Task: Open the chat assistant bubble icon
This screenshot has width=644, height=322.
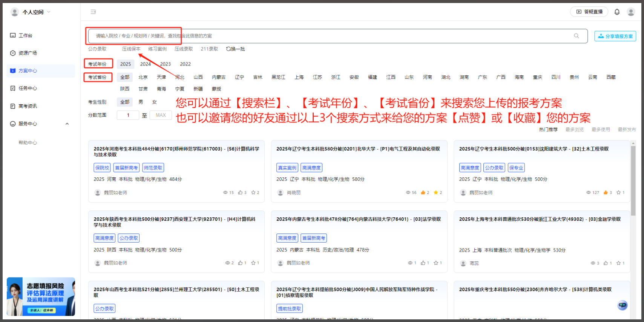Action: tap(623, 305)
